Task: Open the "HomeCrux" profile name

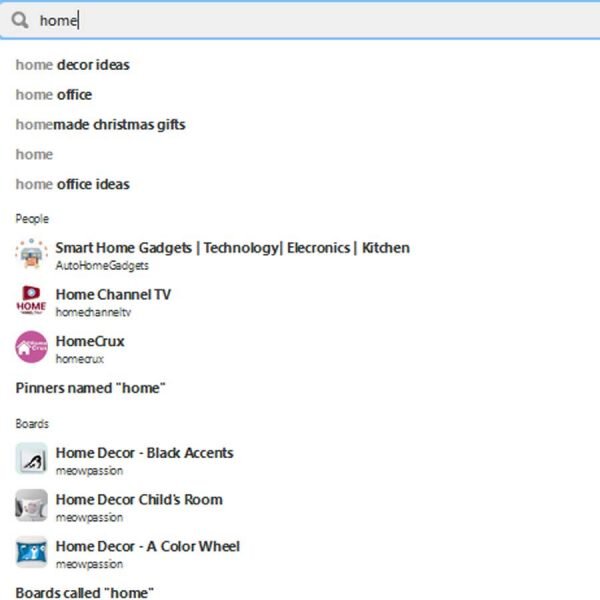Action: click(x=90, y=341)
